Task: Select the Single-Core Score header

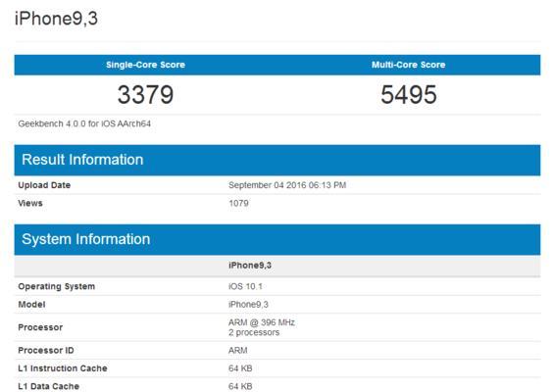Action: pos(146,65)
